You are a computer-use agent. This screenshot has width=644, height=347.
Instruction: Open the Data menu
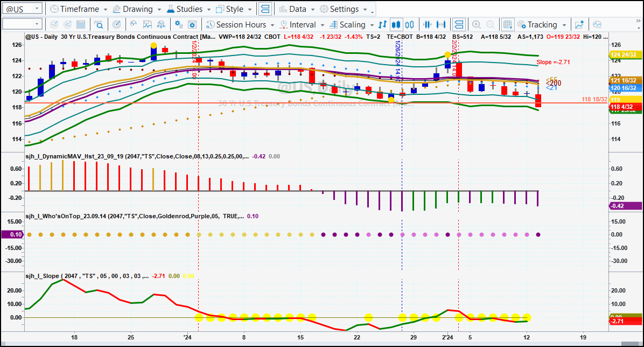coord(297,9)
